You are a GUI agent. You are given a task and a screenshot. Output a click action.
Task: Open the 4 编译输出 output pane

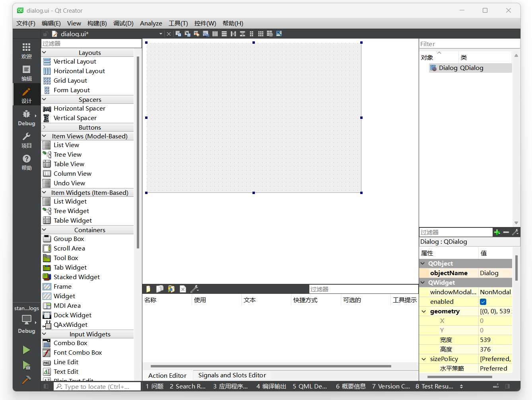[x=271, y=386]
